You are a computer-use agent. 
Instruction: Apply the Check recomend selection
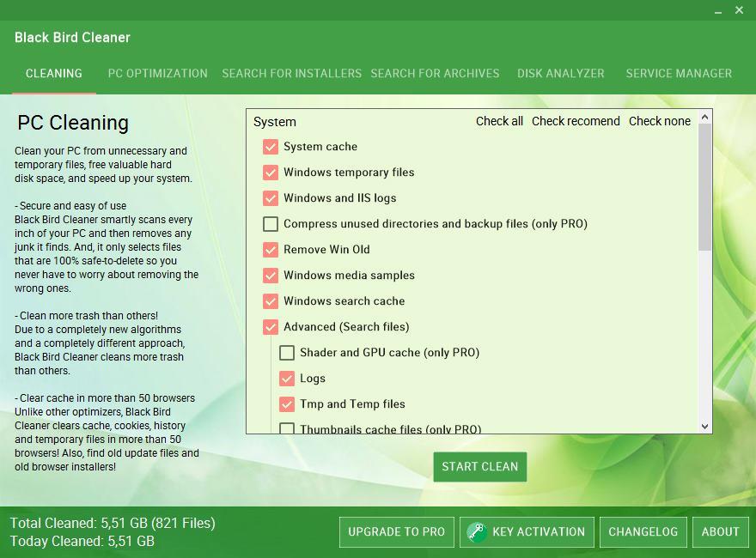(x=576, y=121)
